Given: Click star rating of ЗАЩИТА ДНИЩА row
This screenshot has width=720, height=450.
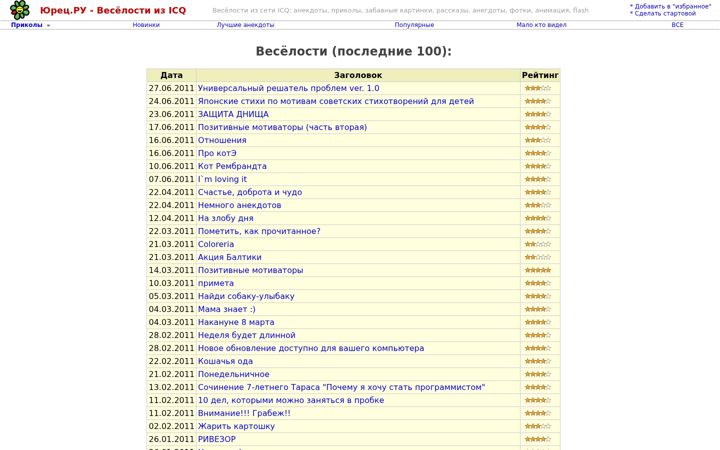Looking at the screenshot, I should coord(538,114).
